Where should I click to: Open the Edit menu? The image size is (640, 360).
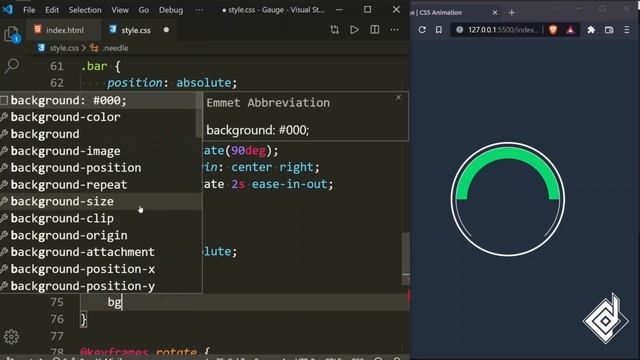(52, 10)
